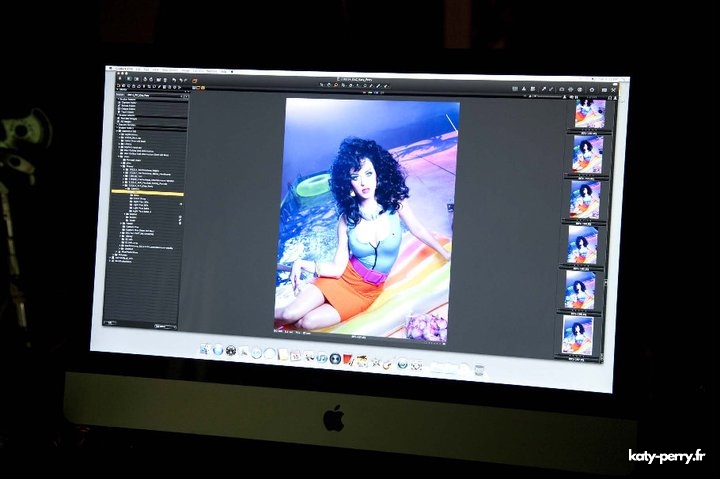Screen dimensions: 720x479
Task: Select the fifth thumbnail in the browser strip
Action: tap(579, 291)
